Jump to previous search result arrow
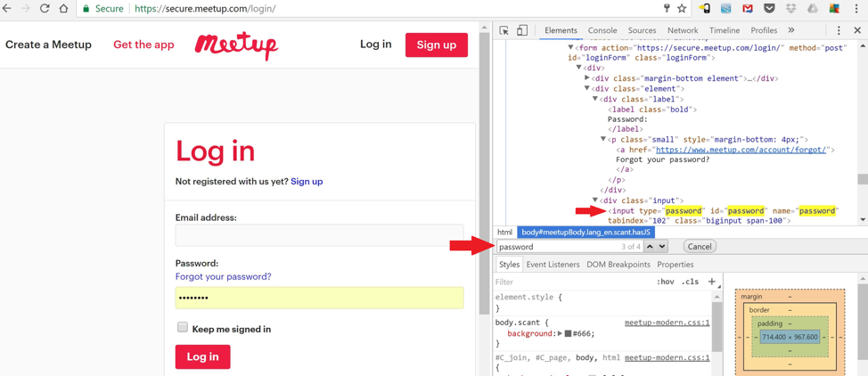The image size is (868, 376). [x=651, y=246]
